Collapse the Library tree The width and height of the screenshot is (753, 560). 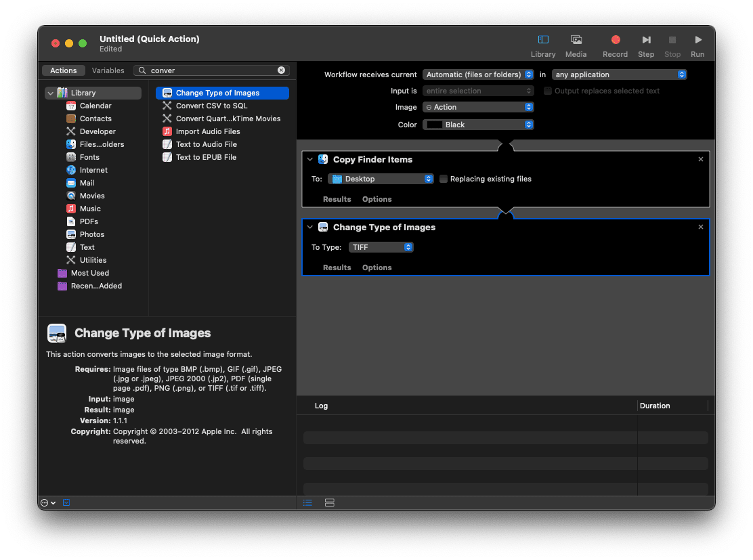click(50, 93)
